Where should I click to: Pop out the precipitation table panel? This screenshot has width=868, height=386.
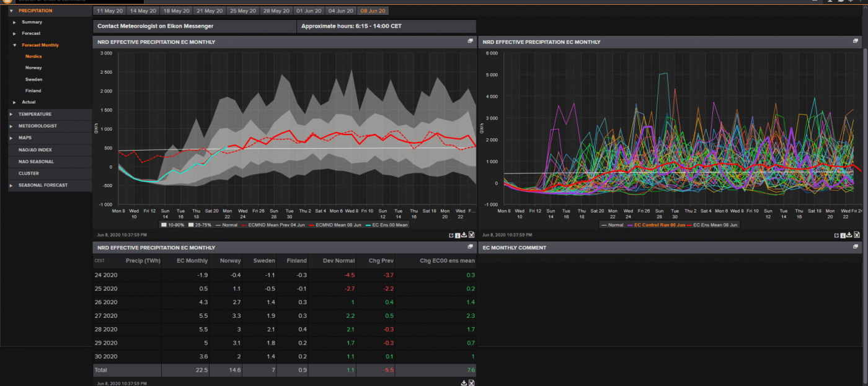[471, 247]
